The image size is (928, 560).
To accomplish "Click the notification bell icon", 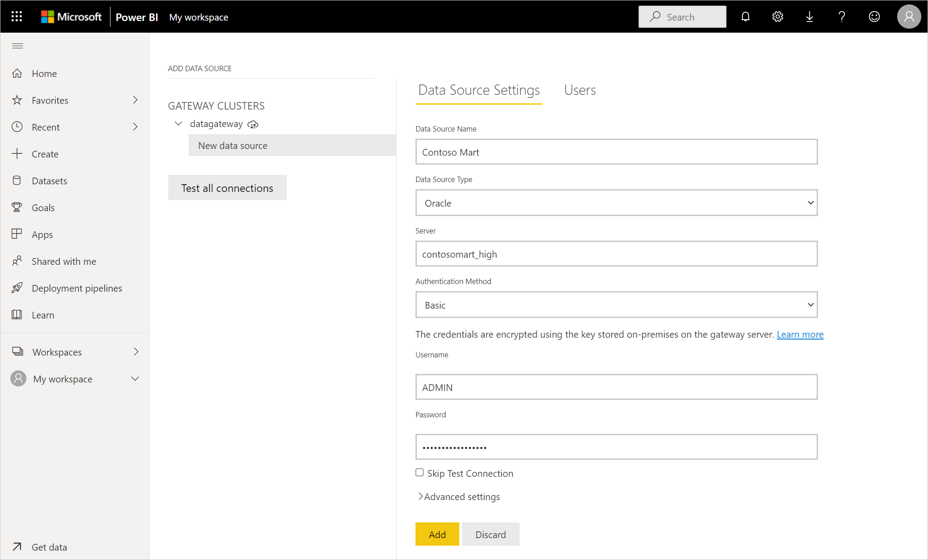I will [746, 16].
